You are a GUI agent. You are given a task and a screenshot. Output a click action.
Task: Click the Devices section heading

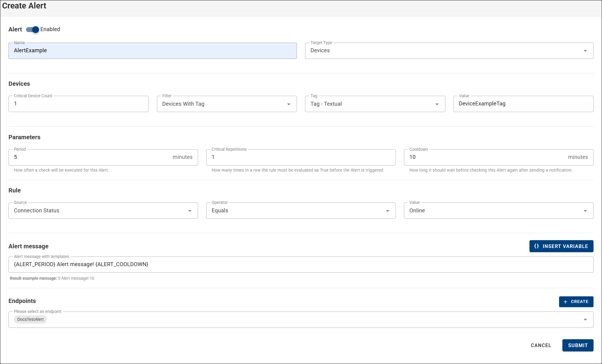pos(19,84)
